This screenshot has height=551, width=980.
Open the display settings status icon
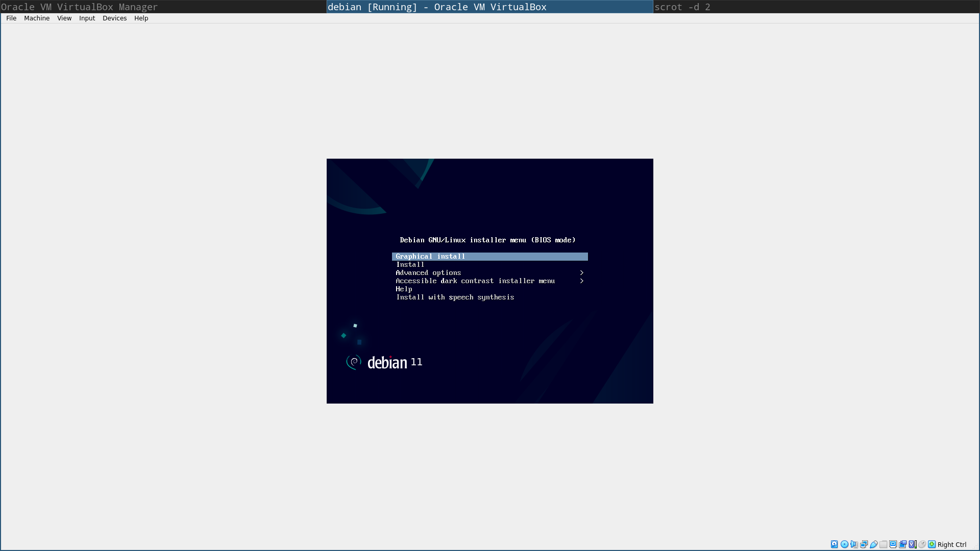(x=893, y=544)
